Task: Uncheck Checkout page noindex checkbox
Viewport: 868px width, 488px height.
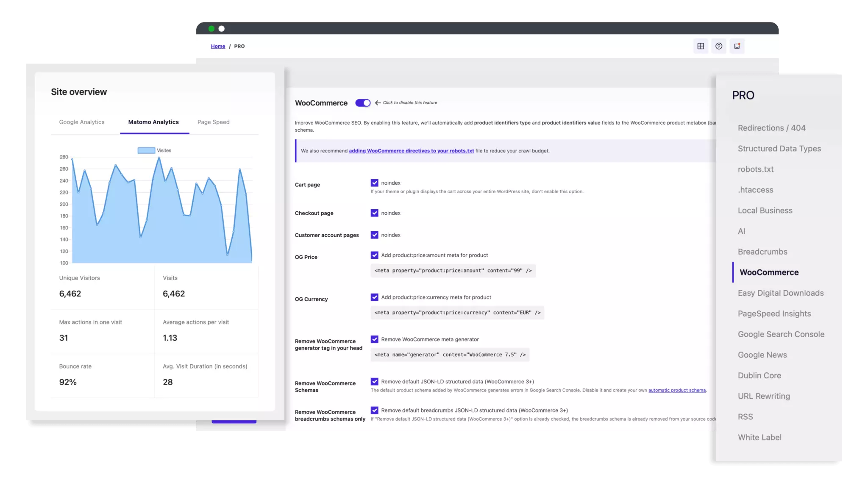Action: click(x=374, y=213)
